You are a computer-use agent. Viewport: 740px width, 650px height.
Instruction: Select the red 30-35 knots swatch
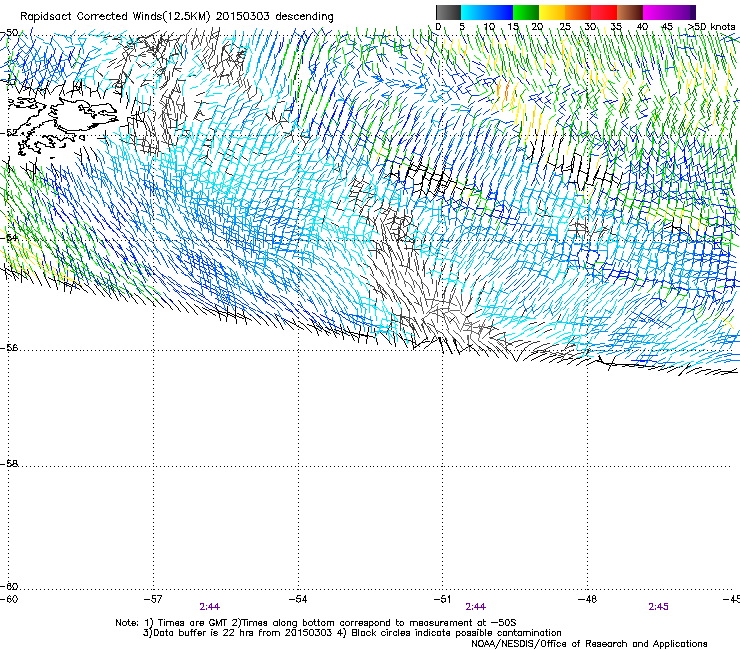(604, 12)
